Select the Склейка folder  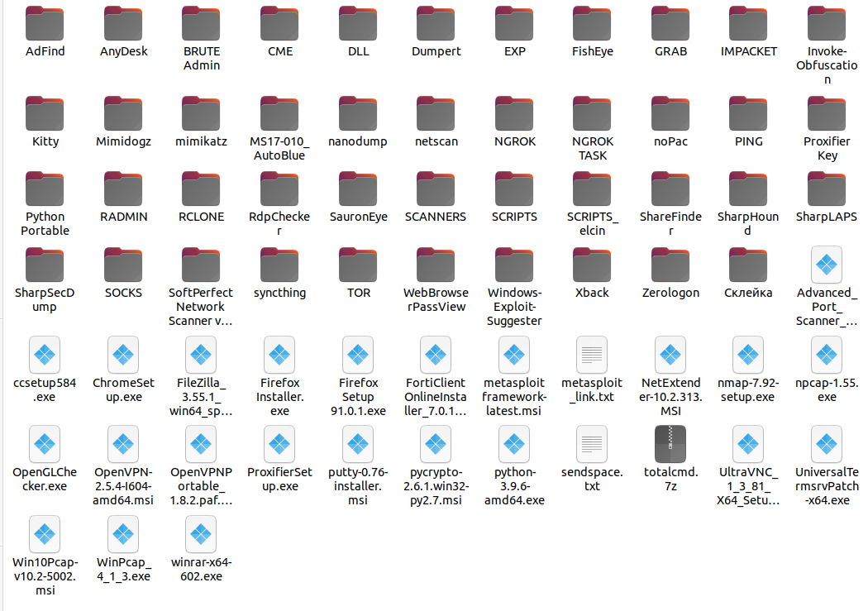748,265
